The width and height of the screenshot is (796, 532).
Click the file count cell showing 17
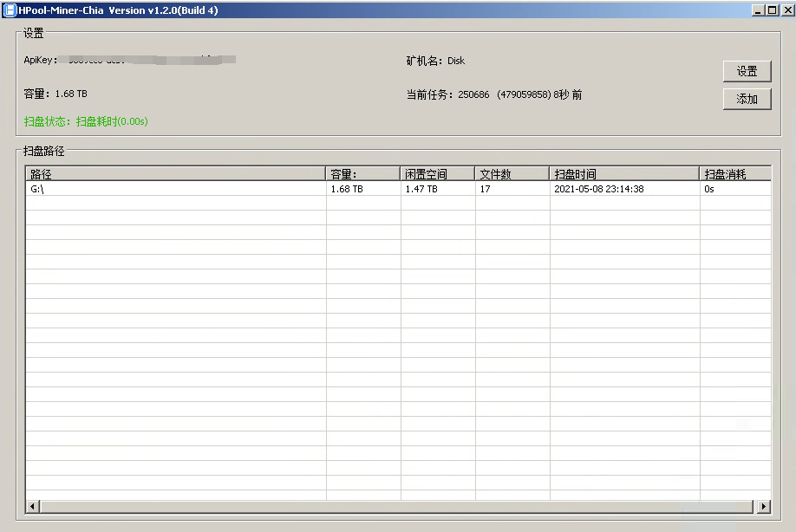pos(486,189)
